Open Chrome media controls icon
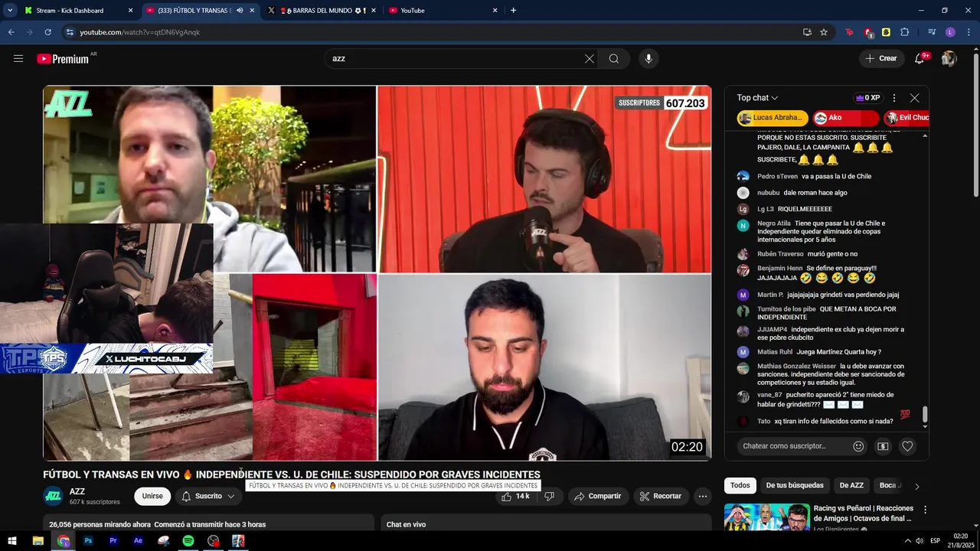The height and width of the screenshot is (551, 980). point(931,32)
